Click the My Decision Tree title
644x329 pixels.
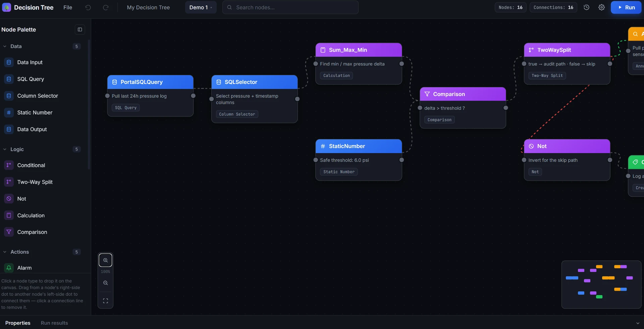coord(148,7)
